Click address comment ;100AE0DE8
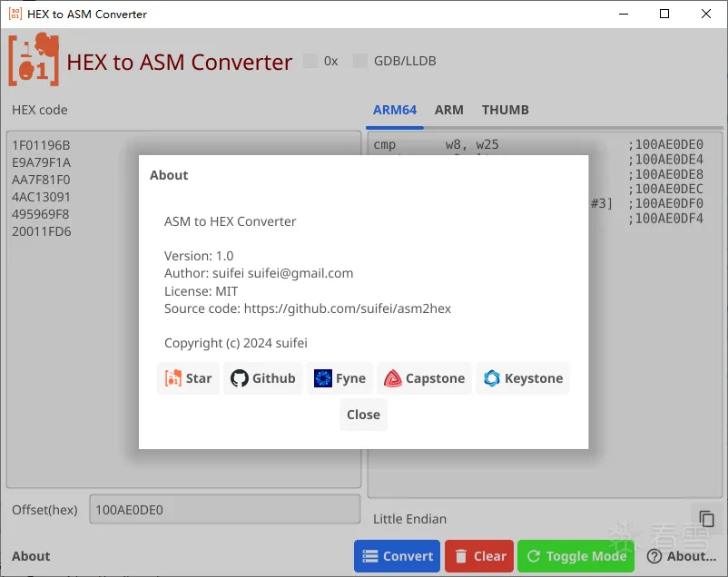The height and width of the screenshot is (577, 728). pos(665,174)
